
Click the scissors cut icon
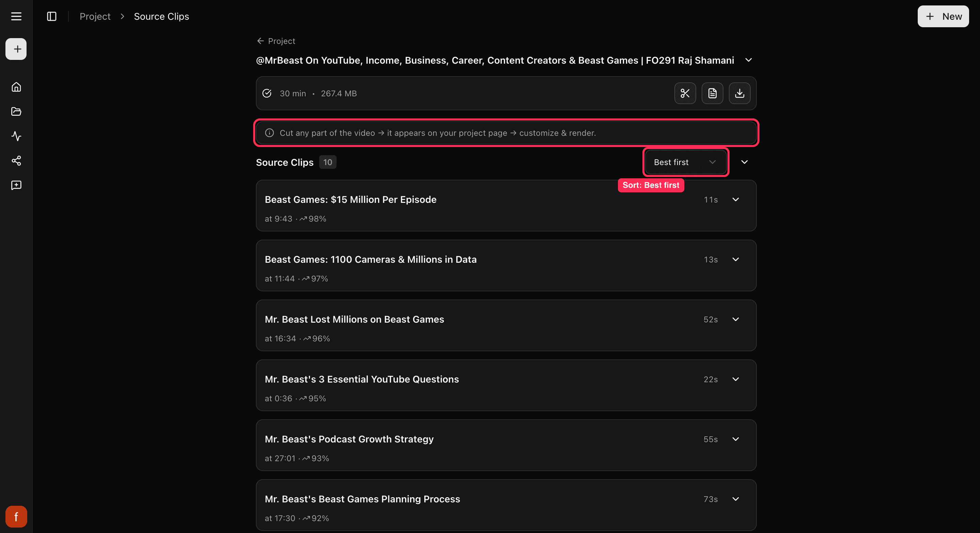(685, 93)
